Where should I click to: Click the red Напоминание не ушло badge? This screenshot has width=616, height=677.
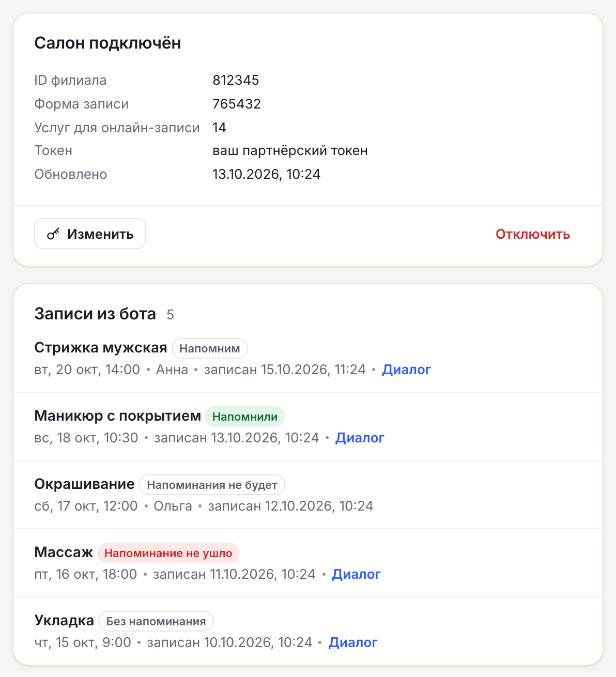coord(168,553)
